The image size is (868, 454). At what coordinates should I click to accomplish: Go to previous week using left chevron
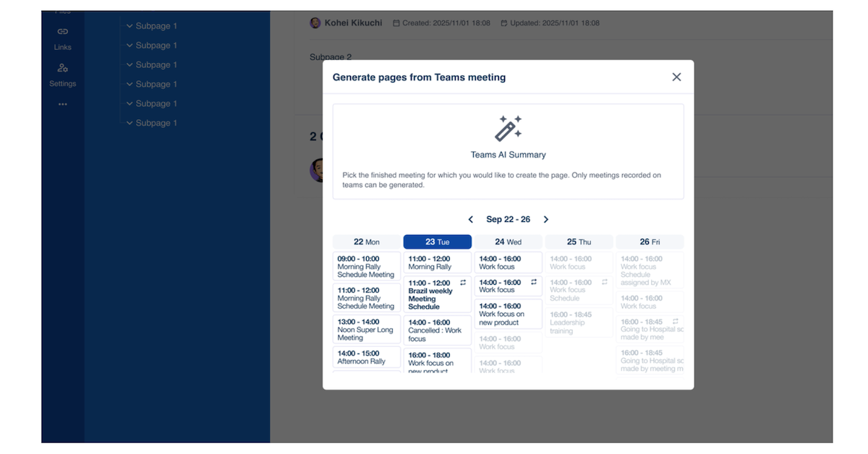[471, 220]
